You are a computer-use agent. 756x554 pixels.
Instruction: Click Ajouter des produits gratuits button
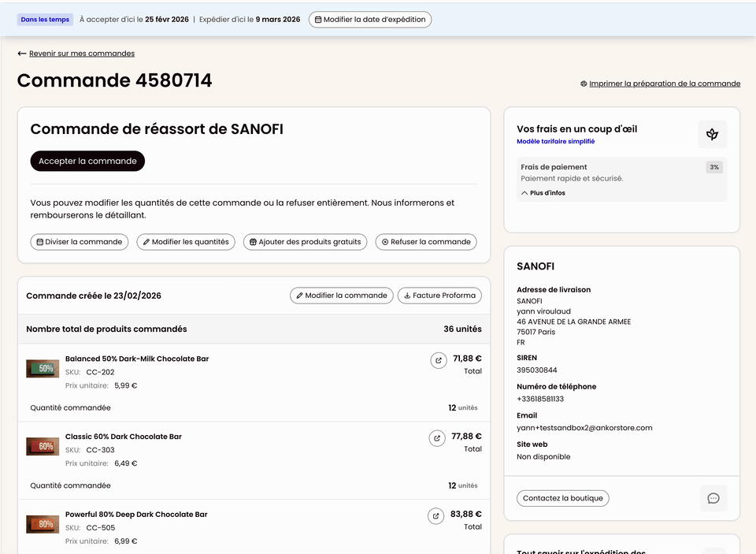click(306, 242)
